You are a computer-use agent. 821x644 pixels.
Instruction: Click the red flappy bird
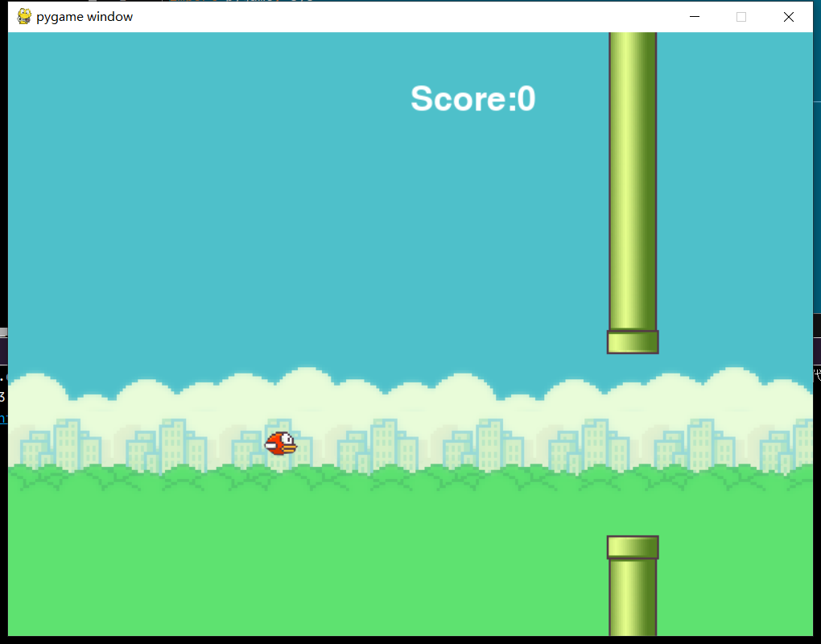click(281, 444)
